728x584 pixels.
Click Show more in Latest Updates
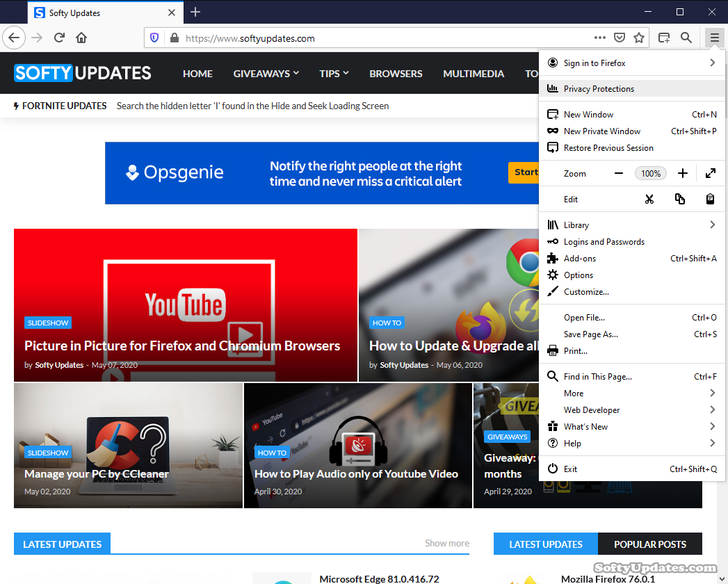click(x=446, y=543)
